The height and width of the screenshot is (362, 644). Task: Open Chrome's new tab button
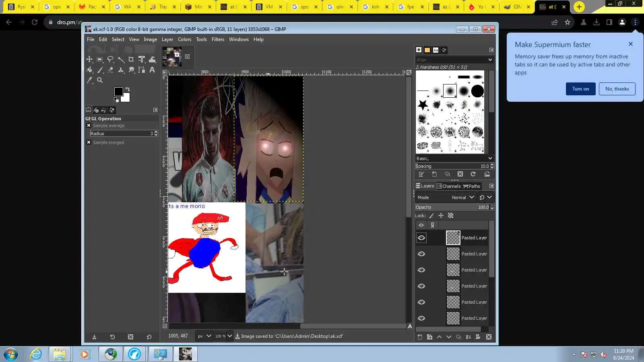click(579, 6)
